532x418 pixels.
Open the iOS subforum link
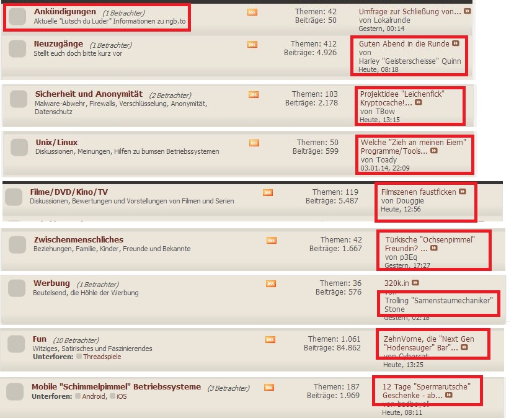121,396
